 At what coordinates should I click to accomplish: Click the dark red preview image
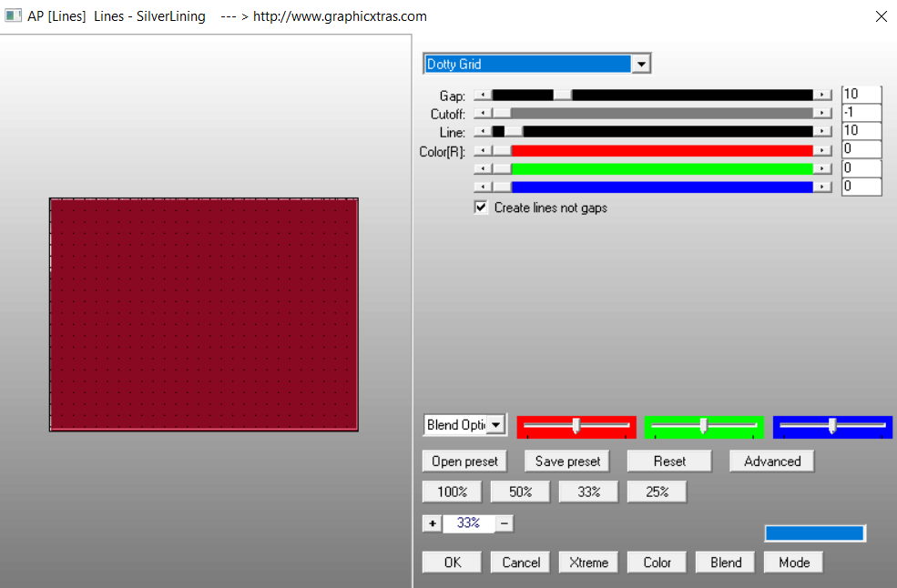click(x=204, y=315)
